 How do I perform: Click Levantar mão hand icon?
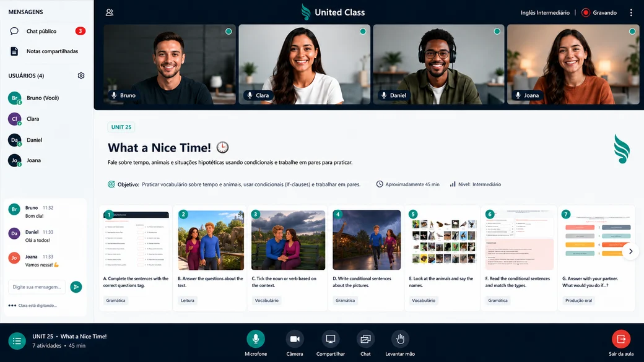click(x=400, y=339)
